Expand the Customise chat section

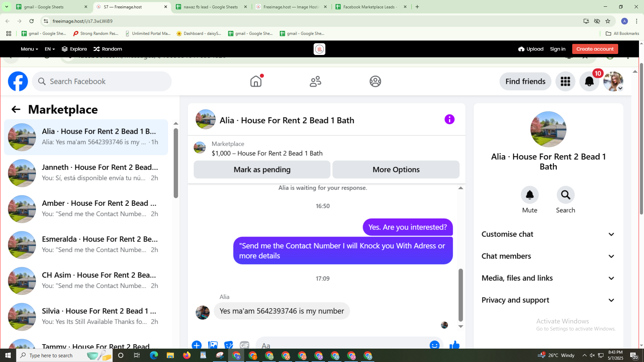548,234
